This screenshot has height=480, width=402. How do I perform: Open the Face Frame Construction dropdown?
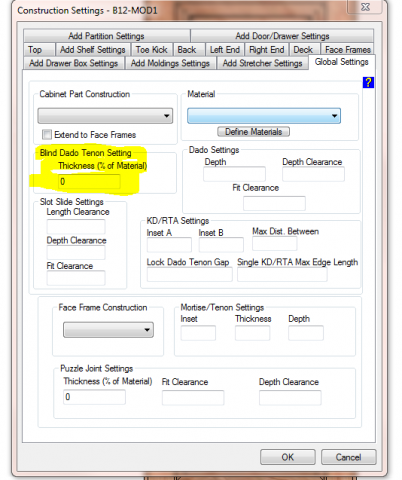tap(108, 330)
